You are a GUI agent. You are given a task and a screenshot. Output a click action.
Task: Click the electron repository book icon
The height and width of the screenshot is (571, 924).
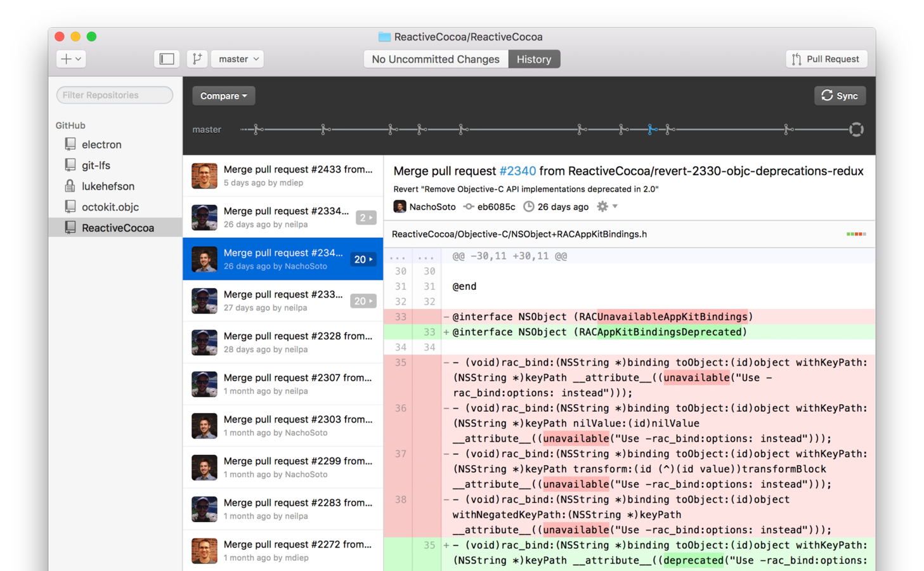(70, 144)
